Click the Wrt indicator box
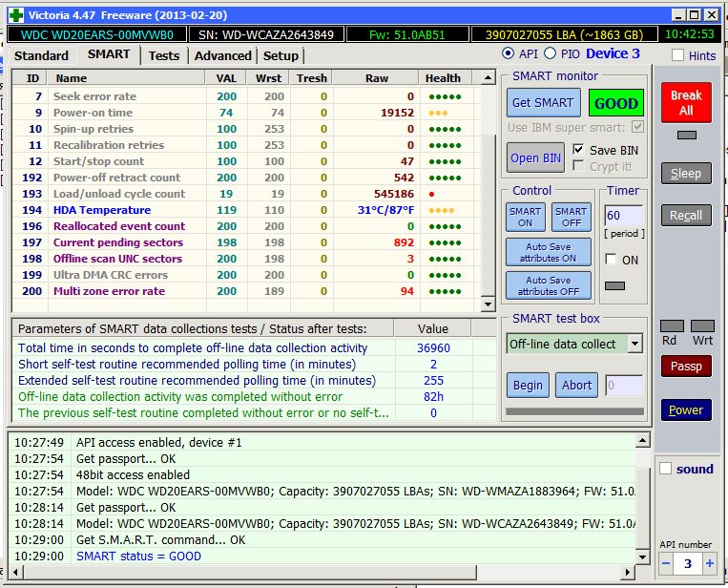This screenshot has width=728, height=588. 702,326
